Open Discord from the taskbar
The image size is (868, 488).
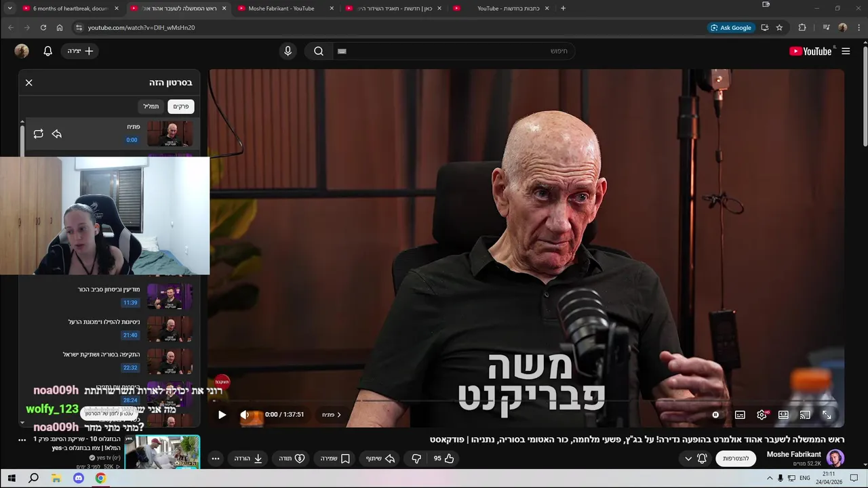click(x=79, y=479)
